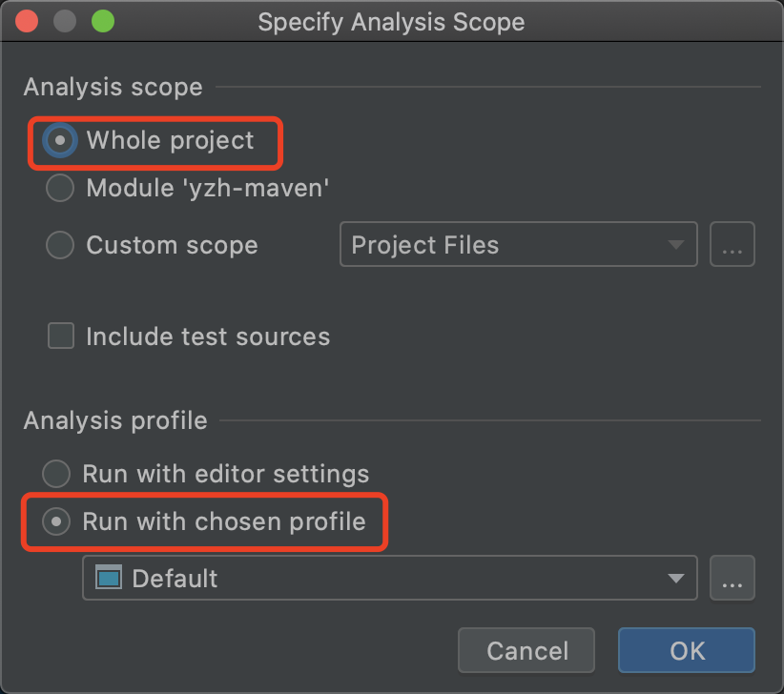Open the ellipsis button beside Default profile
Image resolution: width=784 pixels, height=694 pixels.
pyautogui.click(x=732, y=578)
